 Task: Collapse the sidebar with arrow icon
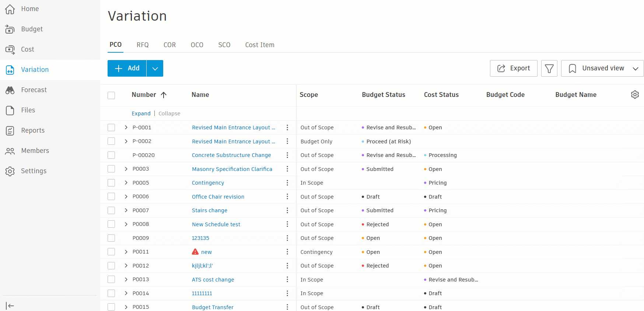[x=10, y=305]
